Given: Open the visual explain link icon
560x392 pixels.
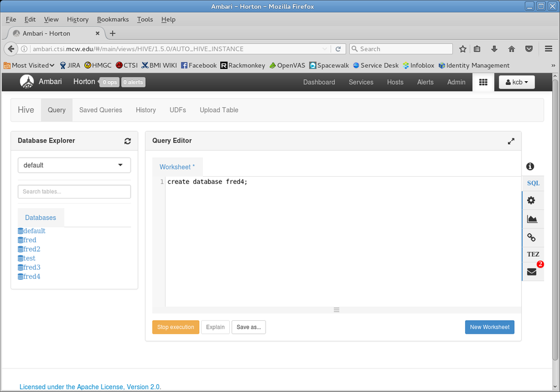Looking at the screenshot, I should pos(531,237).
